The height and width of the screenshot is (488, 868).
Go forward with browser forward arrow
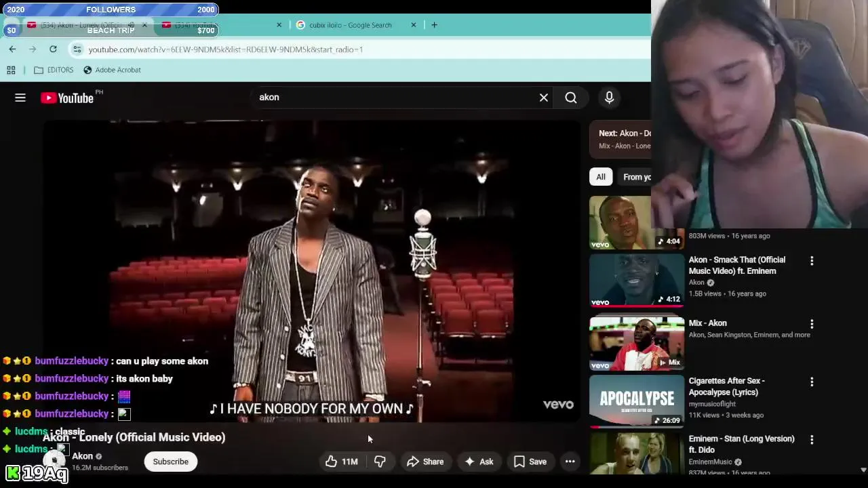33,49
